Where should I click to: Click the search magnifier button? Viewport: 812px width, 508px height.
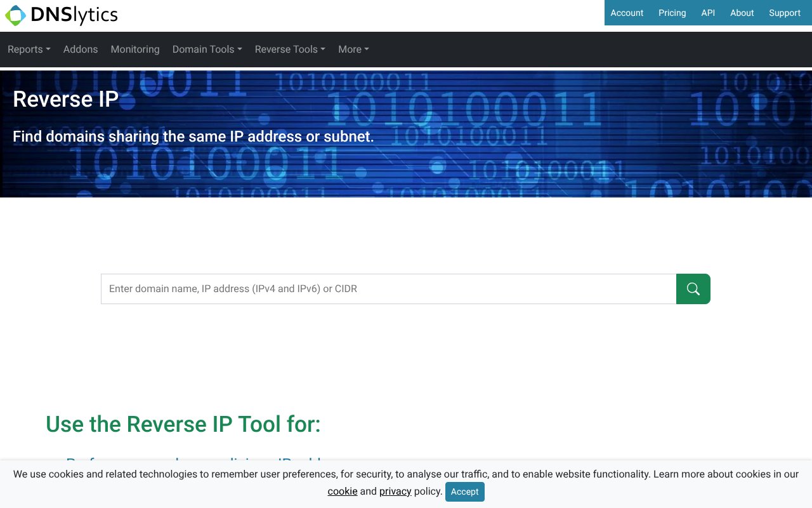tap(693, 289)
